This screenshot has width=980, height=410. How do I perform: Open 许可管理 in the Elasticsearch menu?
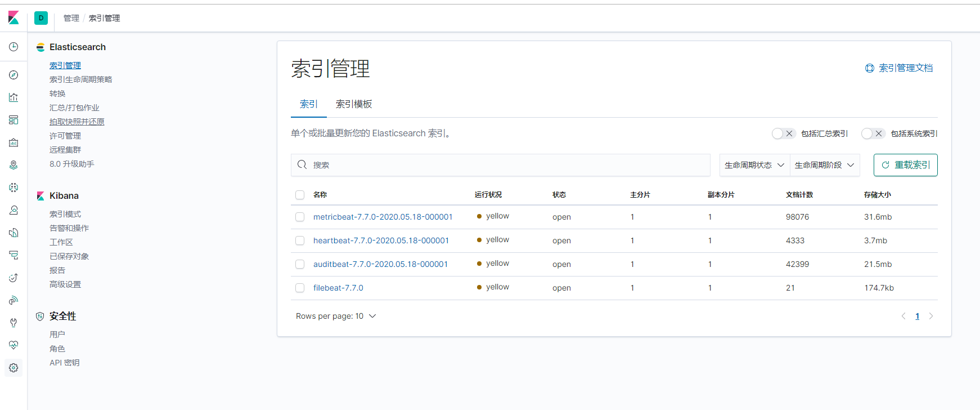pyautogui.click(x=65, y=136)
